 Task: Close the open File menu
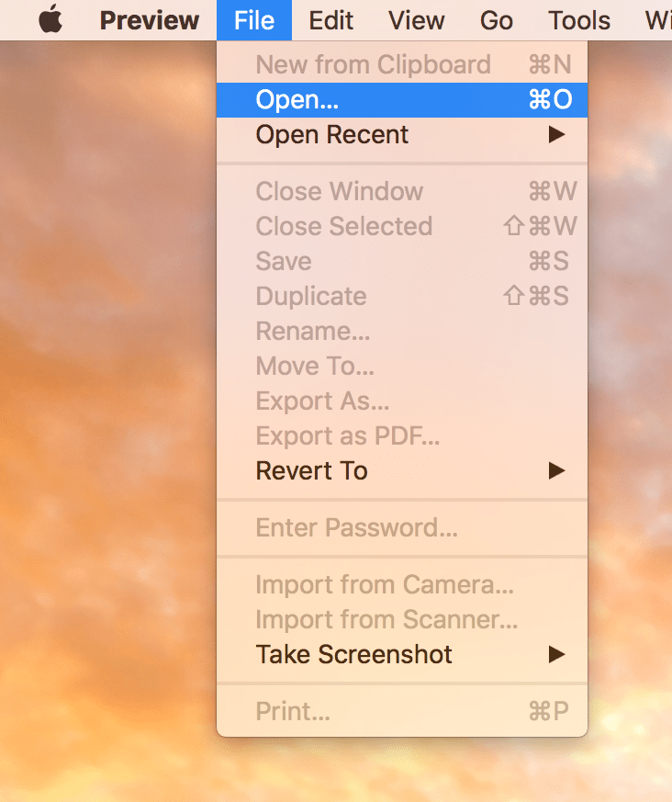point(254,20)
